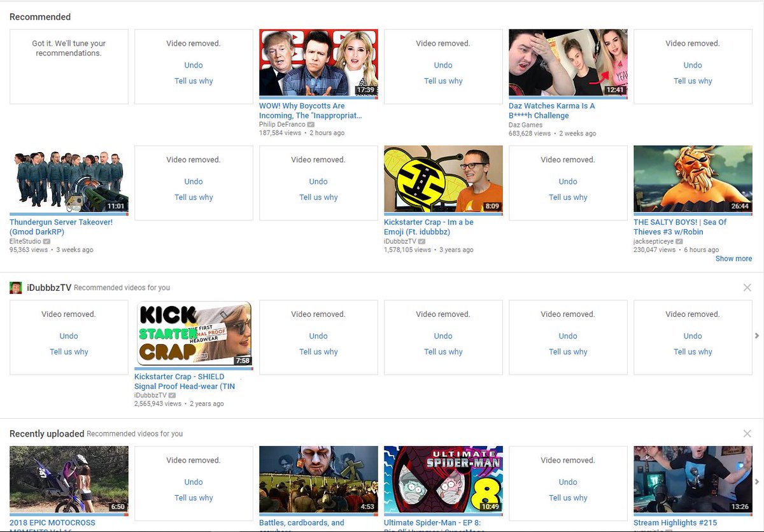The width and height of the screenshot is (764, 532).
Task: Click the '187,584 views' text
Action: click(x=280, y=134)
